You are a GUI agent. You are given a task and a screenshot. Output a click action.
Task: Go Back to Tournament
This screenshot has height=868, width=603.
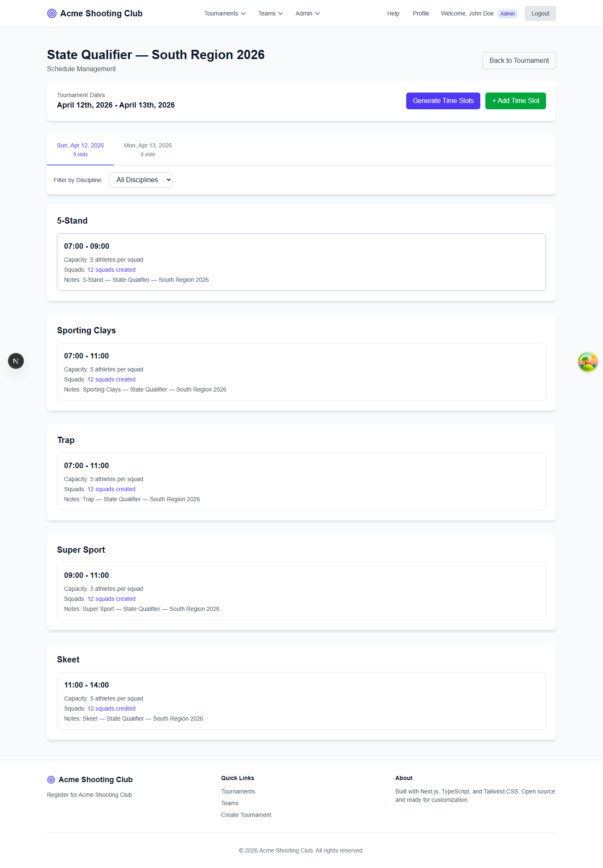[x=519, y=61]
